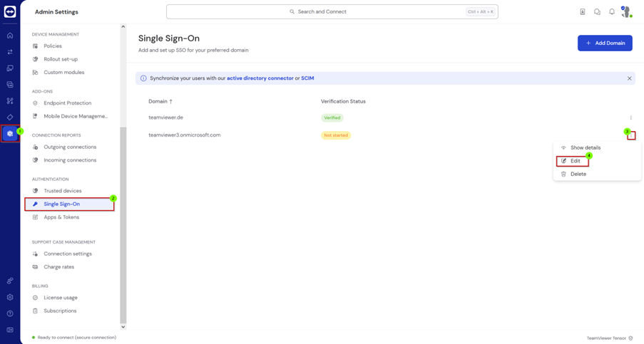Dismiss the synchronize users info banner
Viewport: 644px width, 344px height.
[629, 78]
